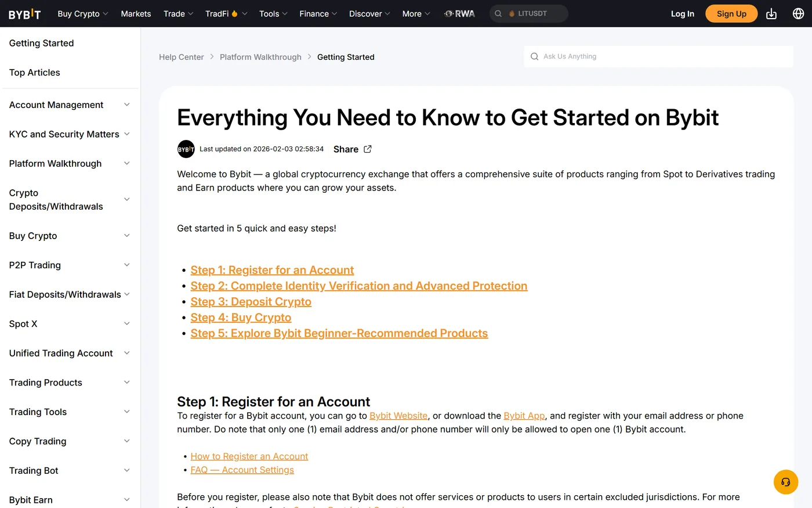Go to Markets in top navigation

[136, 14]
